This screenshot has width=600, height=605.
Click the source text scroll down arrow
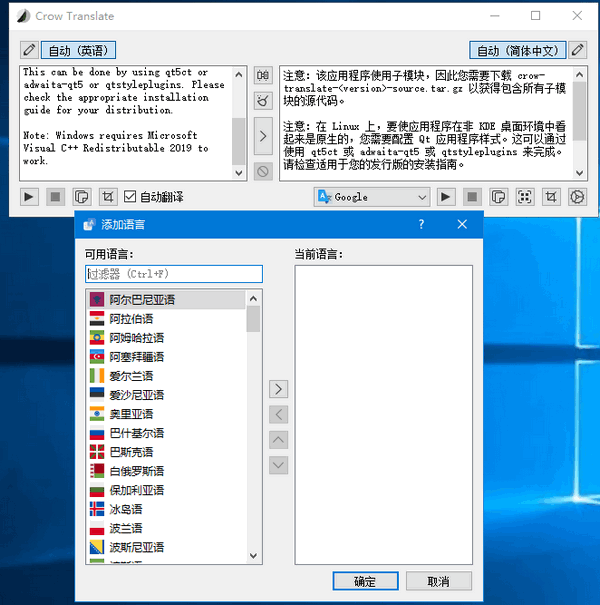(x=239, y=173)
